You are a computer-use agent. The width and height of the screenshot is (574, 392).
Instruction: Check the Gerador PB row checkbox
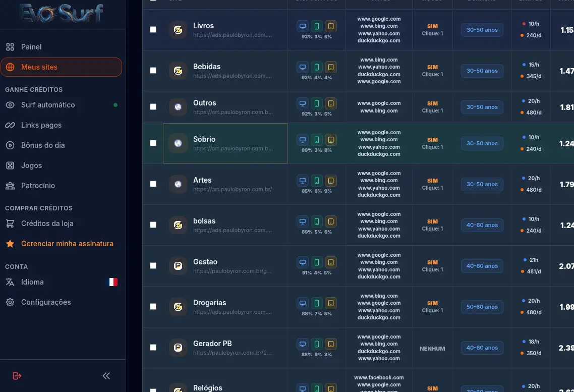point(153,347)
